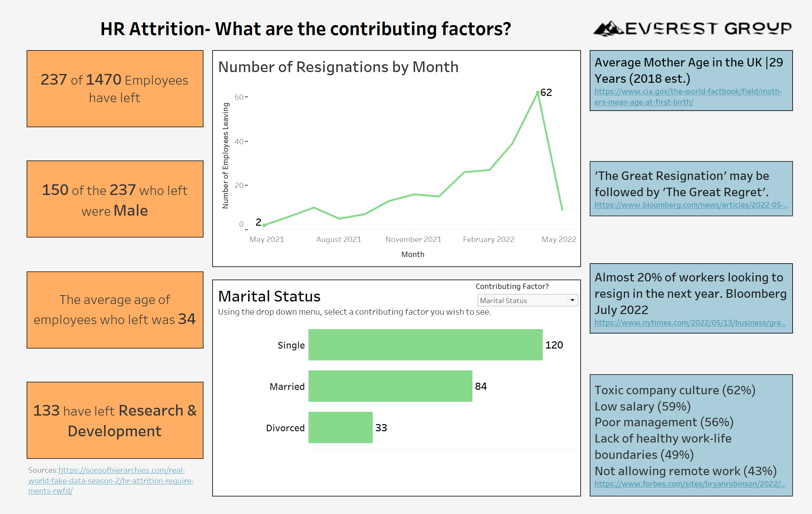This screenshot has height=514, width=812.
Task: Click the average age 34 card
Action: 115,310
